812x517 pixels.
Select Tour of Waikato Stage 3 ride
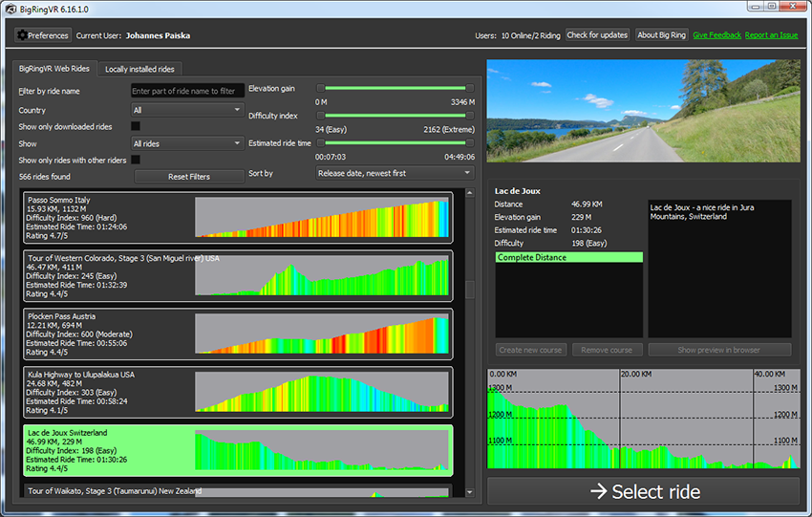(x=238, y=490)
